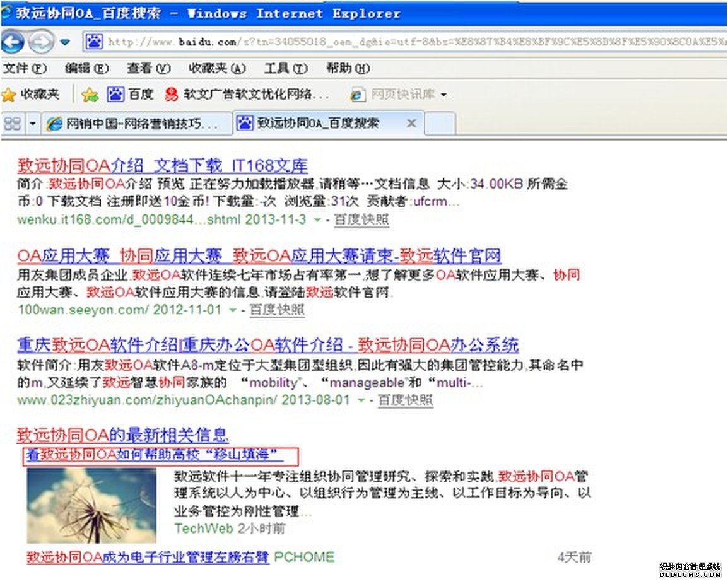Click the browser Back arrow button
The width and height of the screenshot is (728, 584).
pyautogui.click(x=13, y=42)
